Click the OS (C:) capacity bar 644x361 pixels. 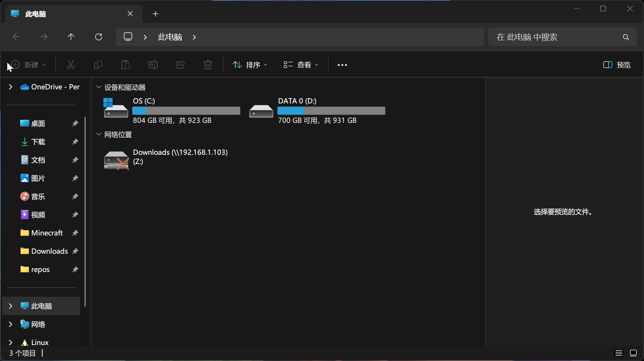pyautogui.click(x=186, y=110)
